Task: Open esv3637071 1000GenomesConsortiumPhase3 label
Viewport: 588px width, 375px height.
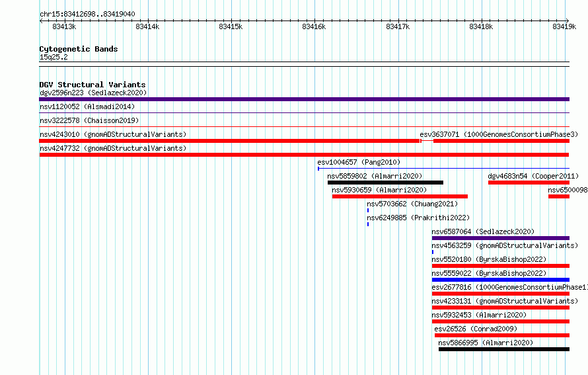Action: click(x=499, y=134)
